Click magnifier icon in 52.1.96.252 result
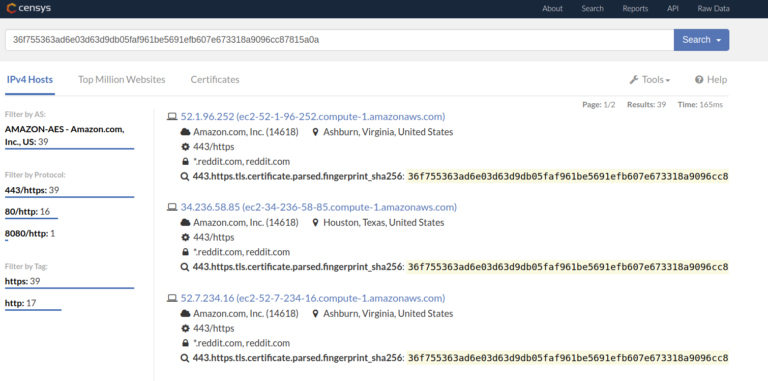 185,177
